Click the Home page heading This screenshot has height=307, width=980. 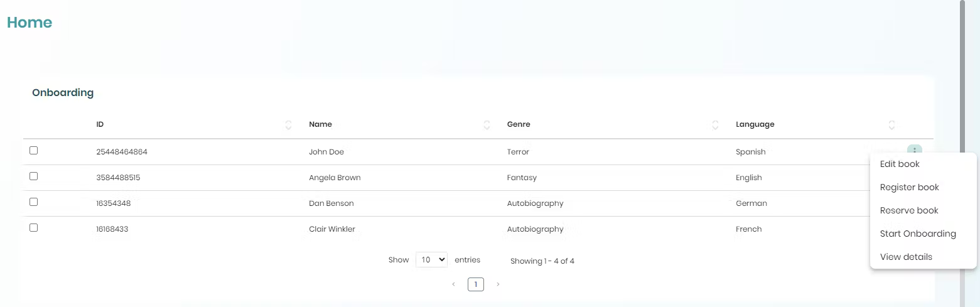pos(30,23)
